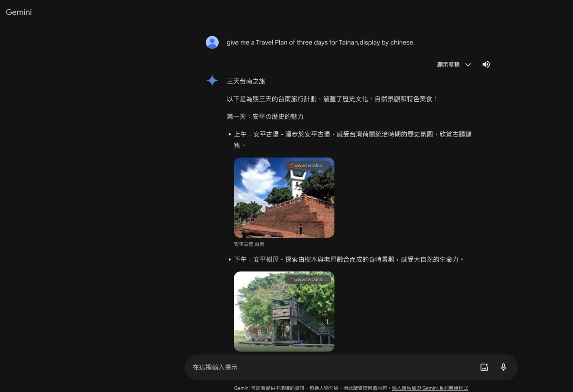Click the 安平古堡 台南 image caption
Screen dimensions: 573x392
[249, 244]
